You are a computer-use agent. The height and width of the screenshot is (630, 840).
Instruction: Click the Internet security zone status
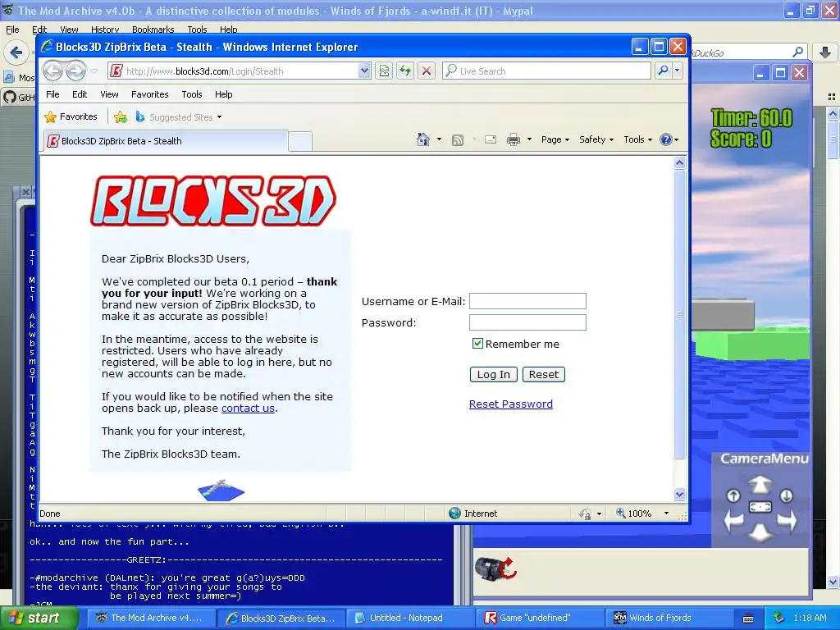click(x=473, y=514)
